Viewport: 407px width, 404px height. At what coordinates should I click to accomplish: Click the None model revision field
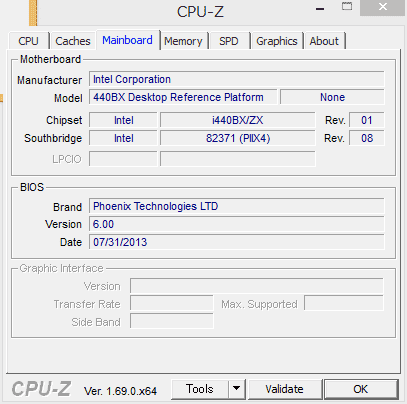pyautogui.click(x=332, y=97)
